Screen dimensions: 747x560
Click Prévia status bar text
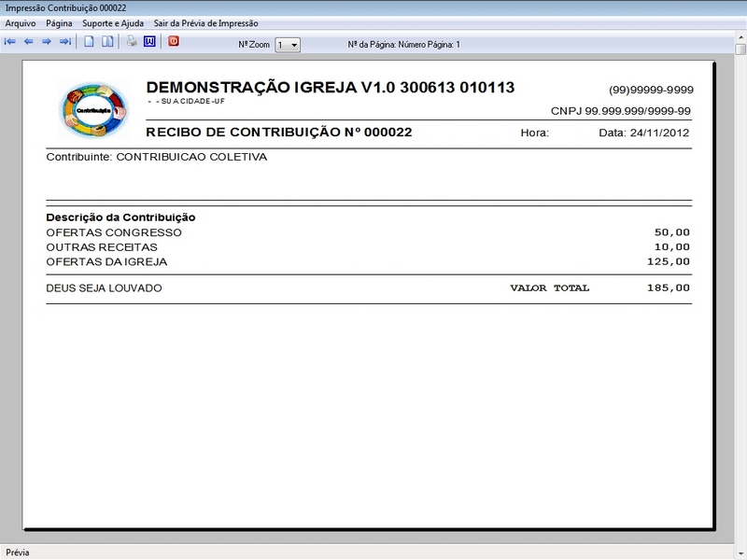[18, 553]
